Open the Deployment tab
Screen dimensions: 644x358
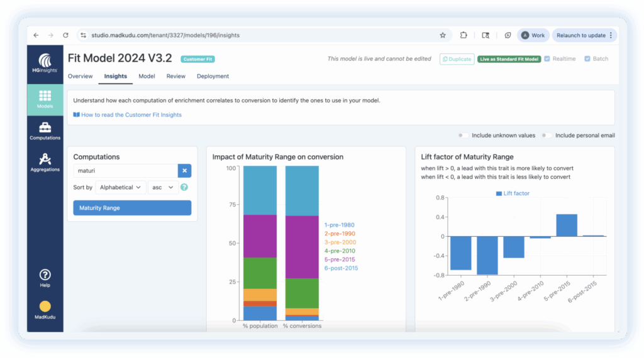(x=213, y=76)
